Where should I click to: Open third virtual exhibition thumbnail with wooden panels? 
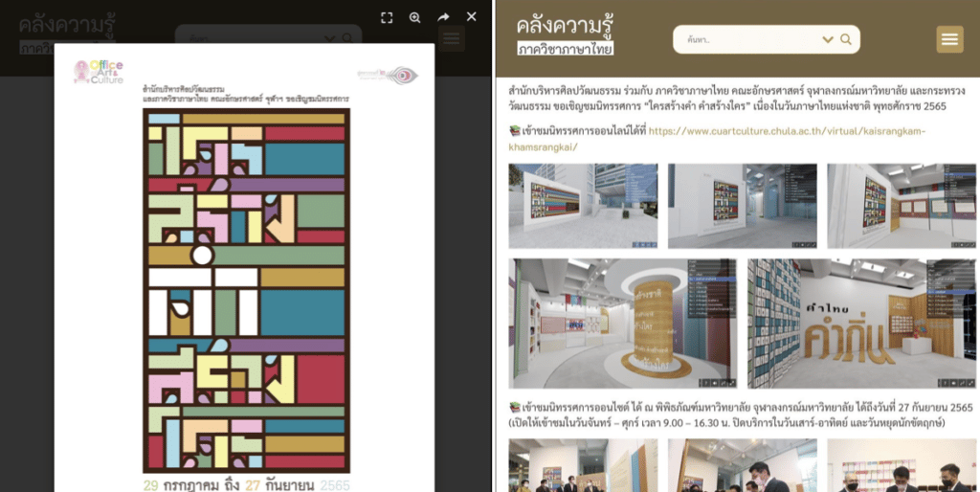pos(902,207)
